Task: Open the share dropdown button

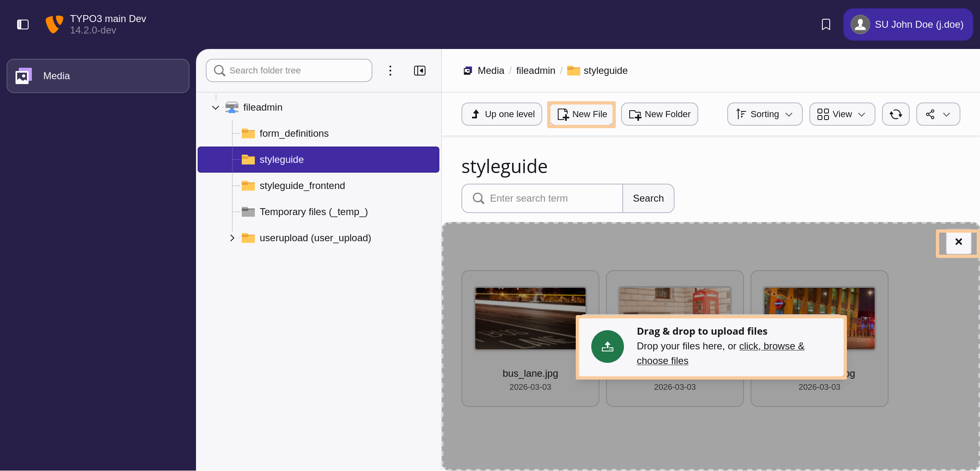Action: click(x=938, y=114)
